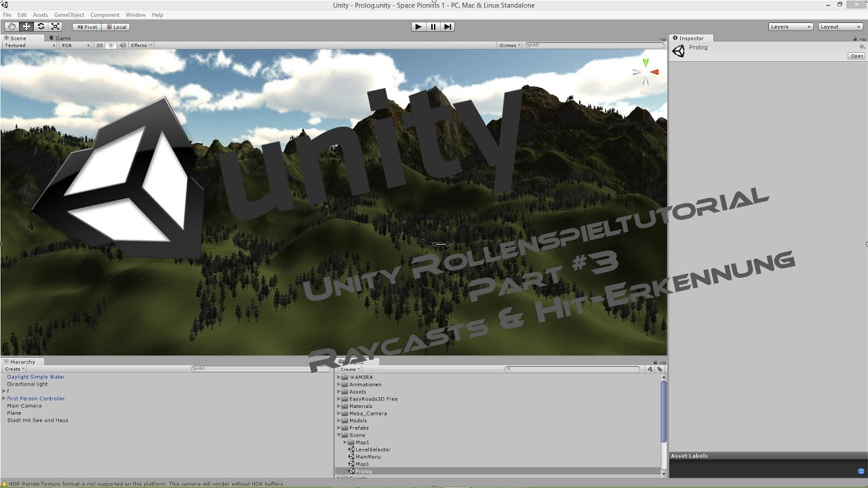Select the Scale tool
The height and width of the screenshot is (488, 868).
tap(56, 26)
